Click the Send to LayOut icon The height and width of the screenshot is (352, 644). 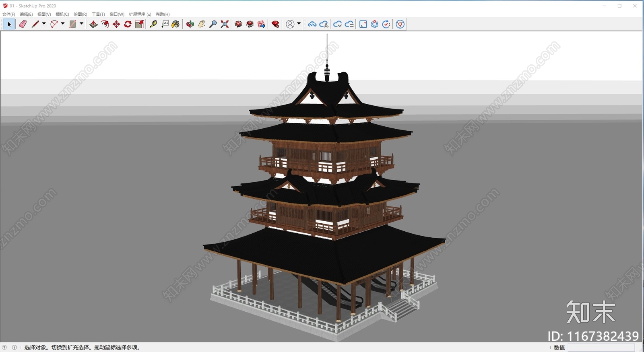click(x=261, y=24)
